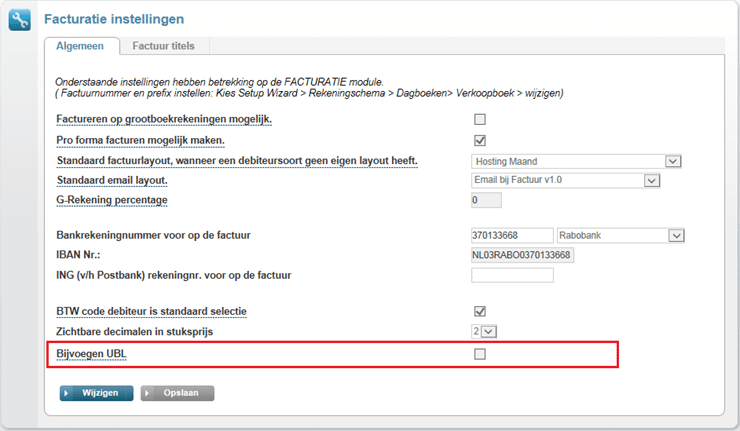Viewport: 740px width, 431px height.
Task: Enable Factureren op grootboekrekeningen mogelijk checkbox
Action: [x=479, y=119]
